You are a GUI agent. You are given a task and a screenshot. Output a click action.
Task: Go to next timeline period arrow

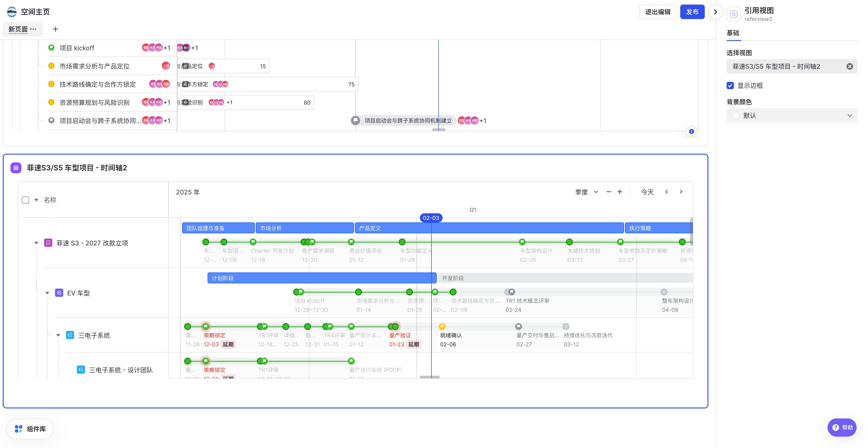click(x=681, y=192)
